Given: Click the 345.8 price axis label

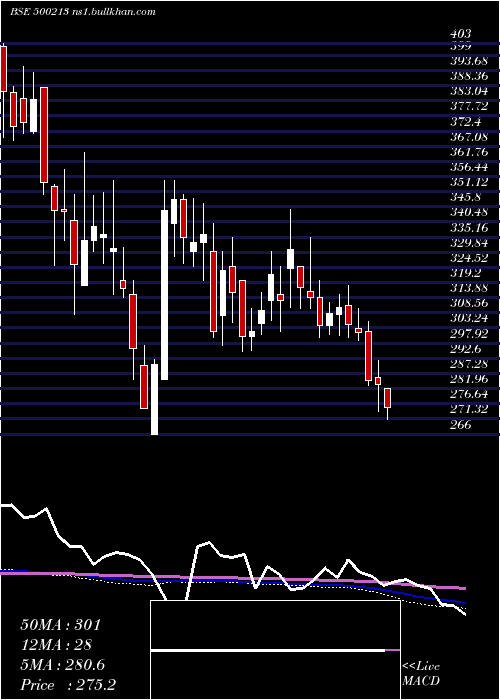Looking at the screenshot, I should (466, 197).
